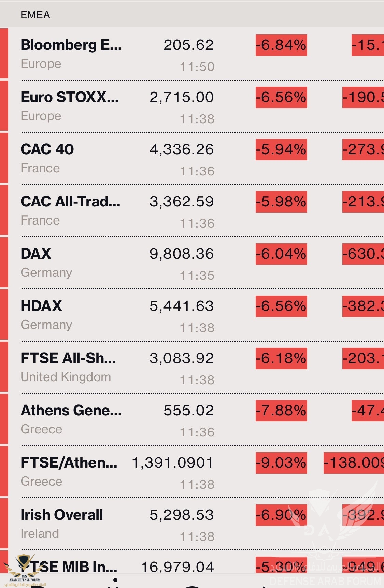Click the -9.03% percent change badge
This screenshot has width=384, height=588.
pos(281,463)
